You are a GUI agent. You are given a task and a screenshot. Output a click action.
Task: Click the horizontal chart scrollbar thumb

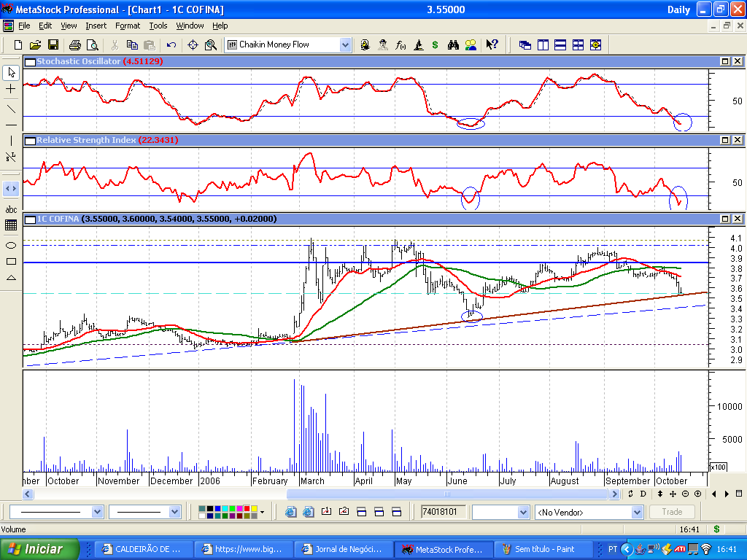coord(447,494)
